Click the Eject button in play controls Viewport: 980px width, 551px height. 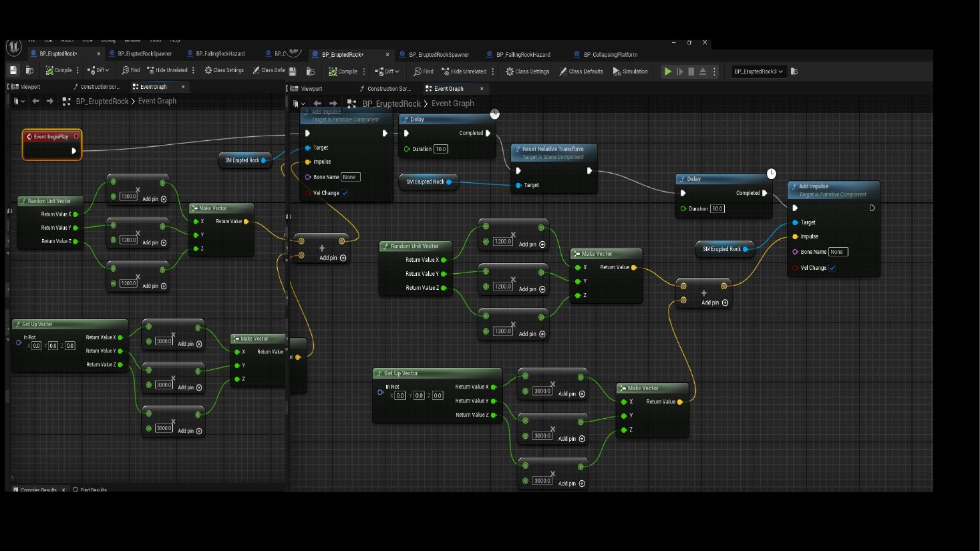point(703,71)
